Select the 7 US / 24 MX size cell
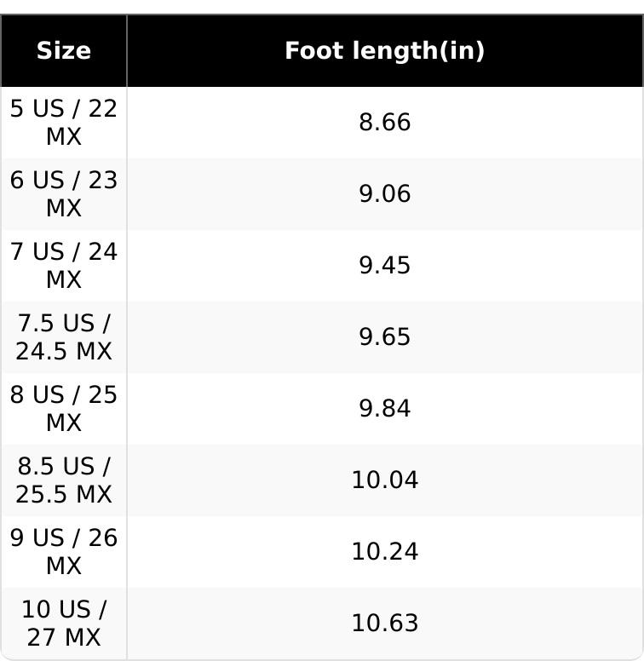The image size is (644, 661). [64, 266]
